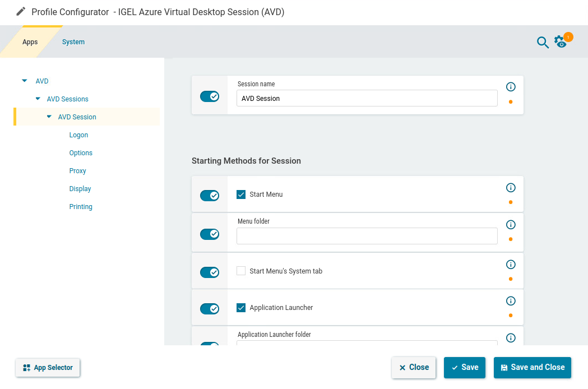Click the info icon for Application Launcher folder
The width and height of the screenshot is (588, 389).
(x=511, y=337)
